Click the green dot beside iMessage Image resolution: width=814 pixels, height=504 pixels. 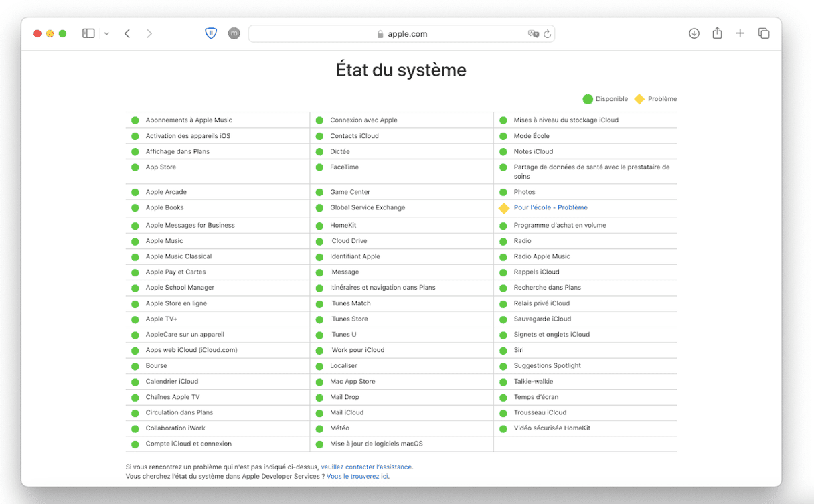319,272
